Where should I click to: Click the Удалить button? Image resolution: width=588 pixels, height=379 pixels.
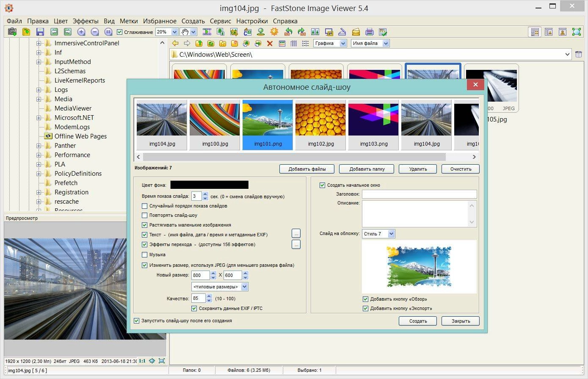point(418,169)
